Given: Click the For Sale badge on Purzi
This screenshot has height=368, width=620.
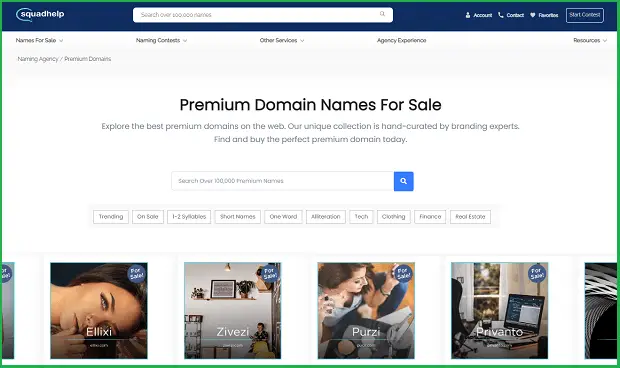Looking at the screenshot, I should click(x=403, y=273).
